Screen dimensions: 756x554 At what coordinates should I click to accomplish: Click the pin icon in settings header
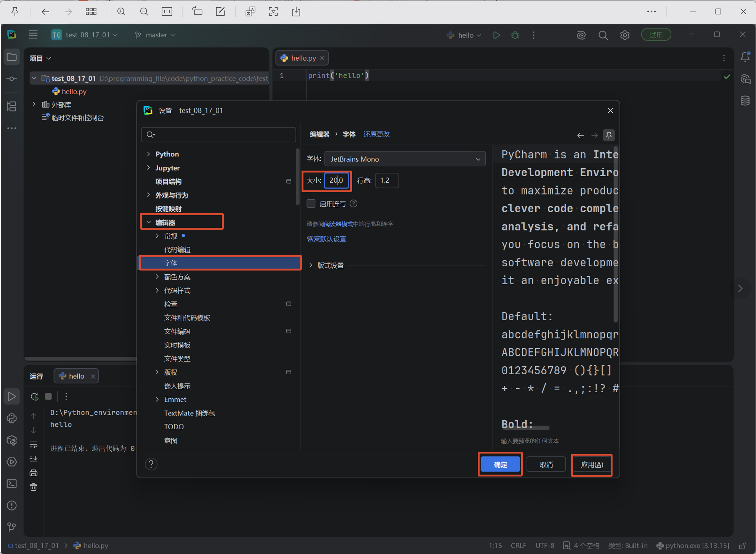tap(609, 135)
